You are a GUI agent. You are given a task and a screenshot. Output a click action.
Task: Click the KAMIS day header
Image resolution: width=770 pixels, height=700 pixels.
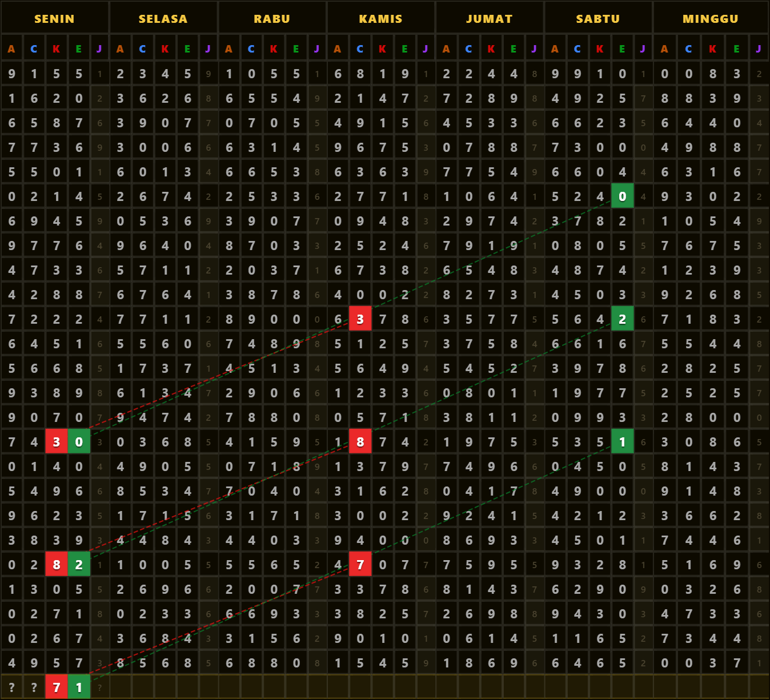pos(380,18)
